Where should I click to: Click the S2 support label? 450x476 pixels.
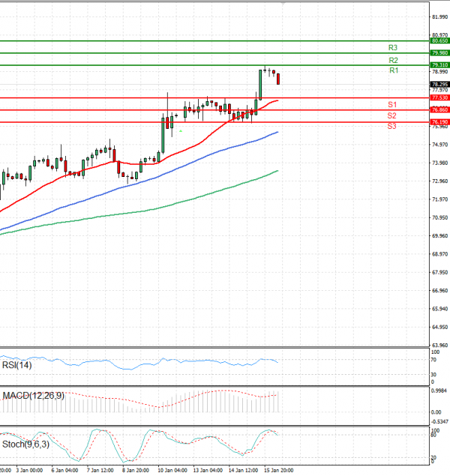pyautogui.click(x=392, y=115)
